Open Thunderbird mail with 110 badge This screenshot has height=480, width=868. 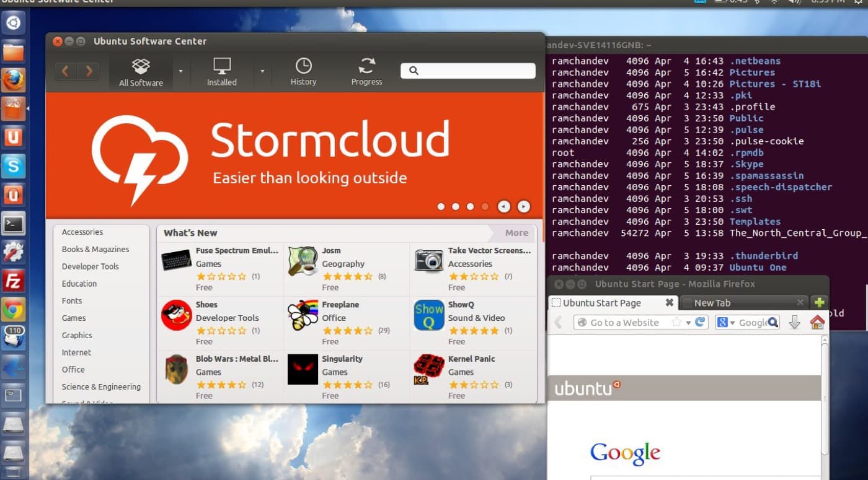point(14,338)
